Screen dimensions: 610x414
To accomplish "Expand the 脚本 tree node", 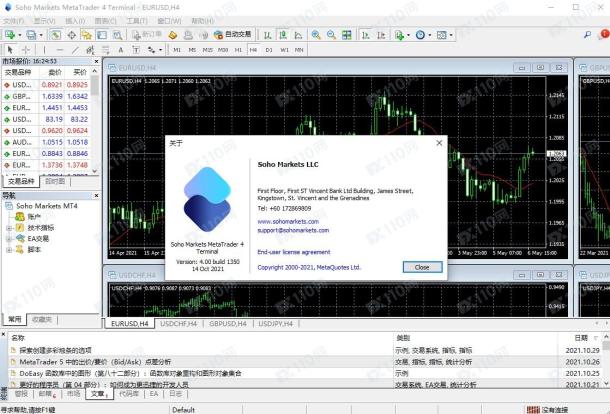I will coord(9,250).
